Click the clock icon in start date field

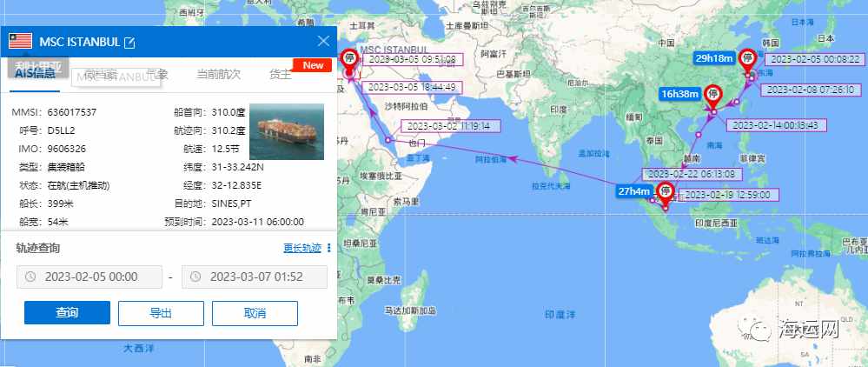coord(31,277)
